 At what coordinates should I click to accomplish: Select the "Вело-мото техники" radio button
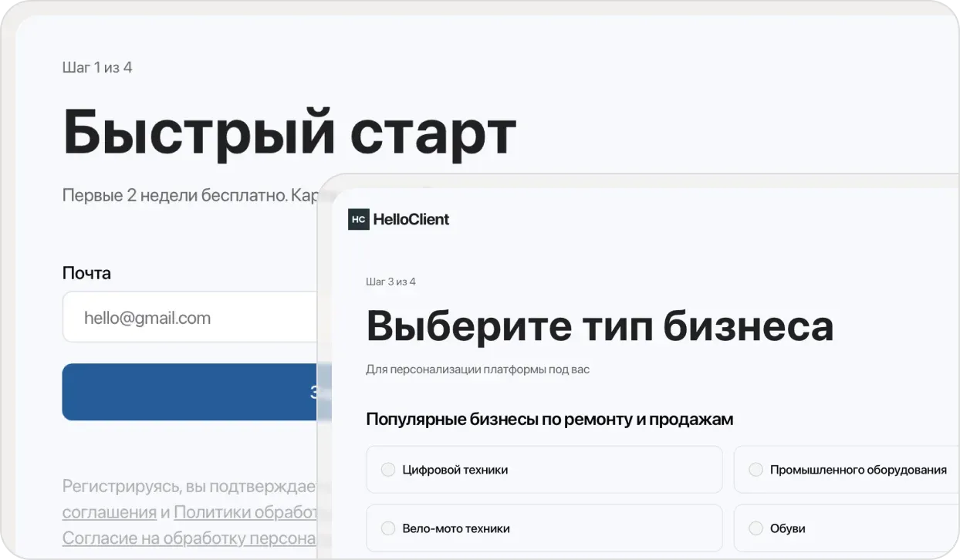point(387,528)
